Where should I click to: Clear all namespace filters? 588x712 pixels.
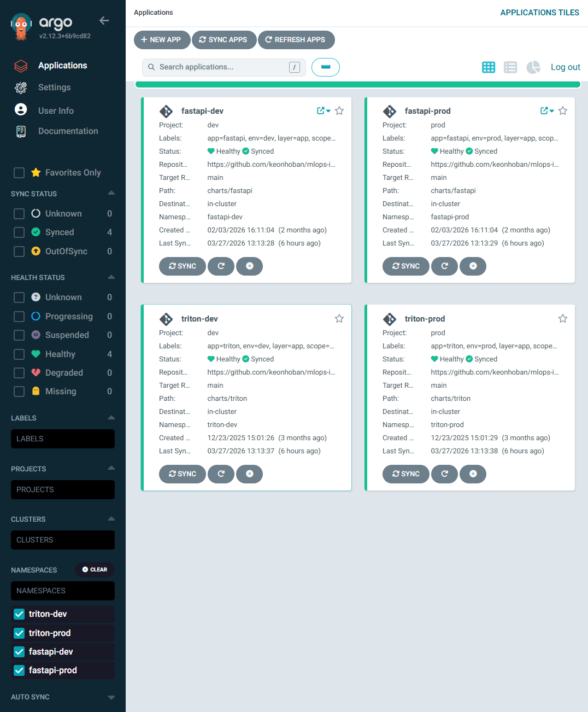coord(95,569)
